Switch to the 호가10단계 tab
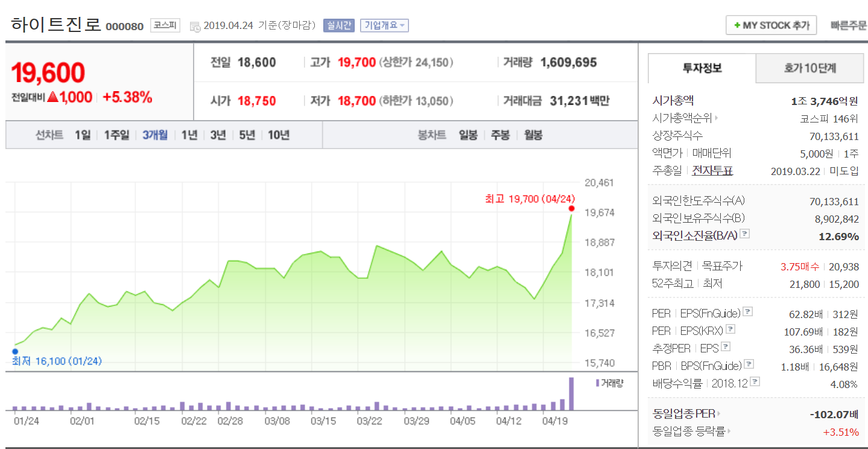 click(x=810, y=68)
